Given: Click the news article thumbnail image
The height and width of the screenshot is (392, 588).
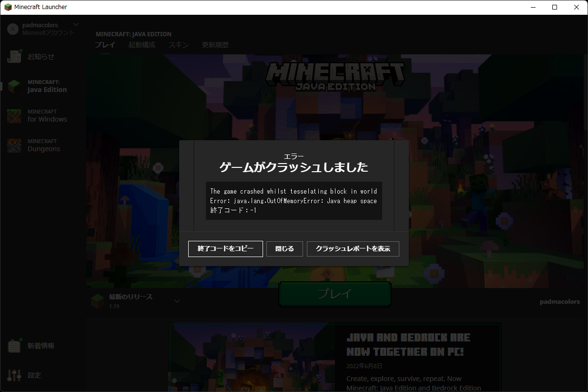Looking at the screenshot, I should click(252, 357).
